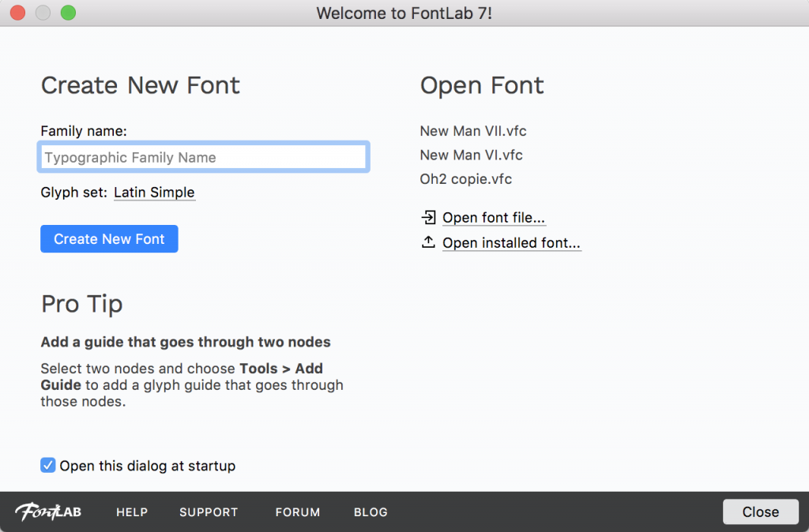Click the red window close button
The height and width of the screenshot is (532, 809).
click(17, 13)
